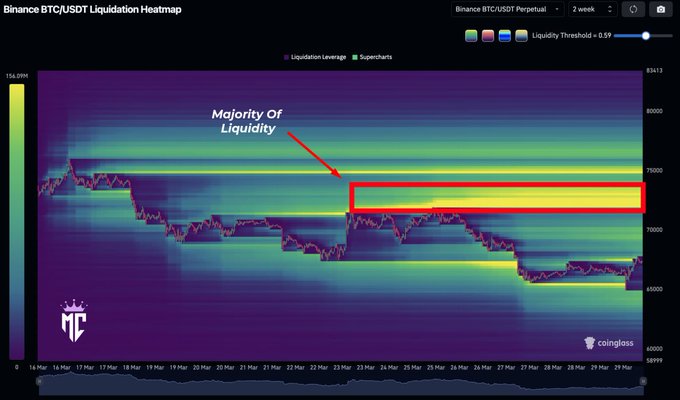Select the red-to-purple heatmap color scheme swatch
Viewport: 680px width, 400px height.
click(488, 36)
